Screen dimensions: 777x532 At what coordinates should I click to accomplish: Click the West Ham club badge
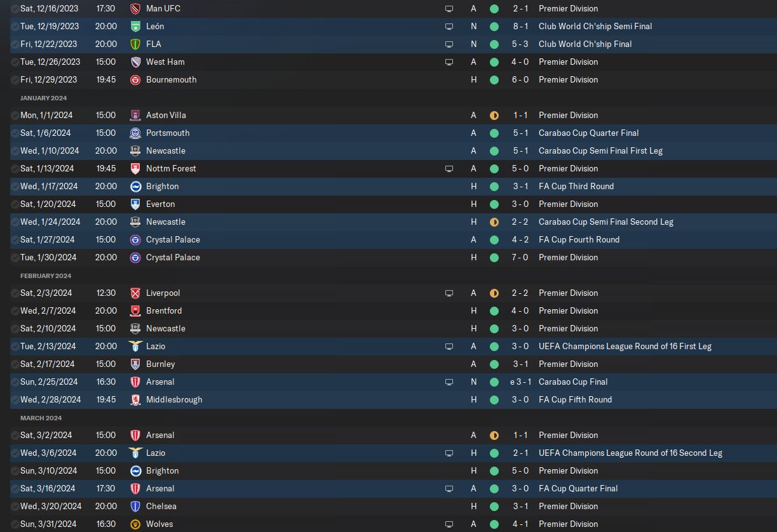tap(135, 62)
